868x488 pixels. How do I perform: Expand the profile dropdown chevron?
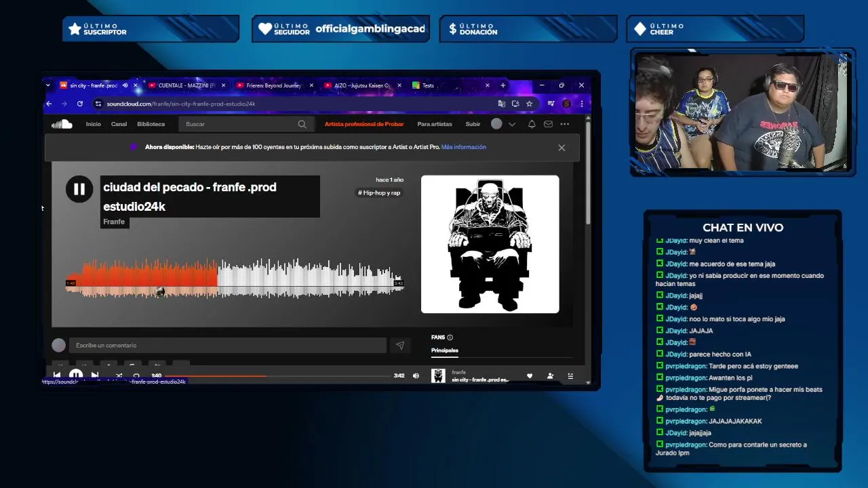coord(512,124)
